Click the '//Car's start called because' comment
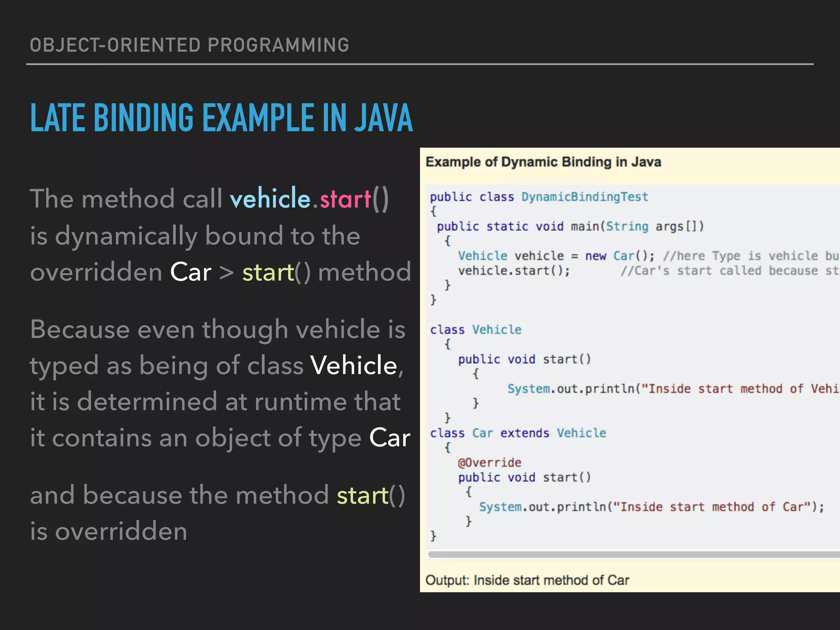Image resolution: width=840 pixels, height=630 pixels. pyautogui.click(x=730, y=271)
